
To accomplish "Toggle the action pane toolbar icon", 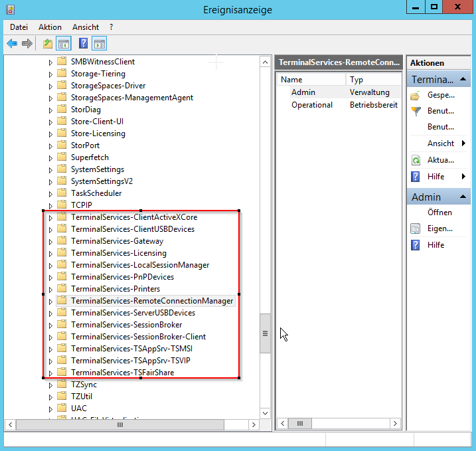I will click(x=100, y=44).
